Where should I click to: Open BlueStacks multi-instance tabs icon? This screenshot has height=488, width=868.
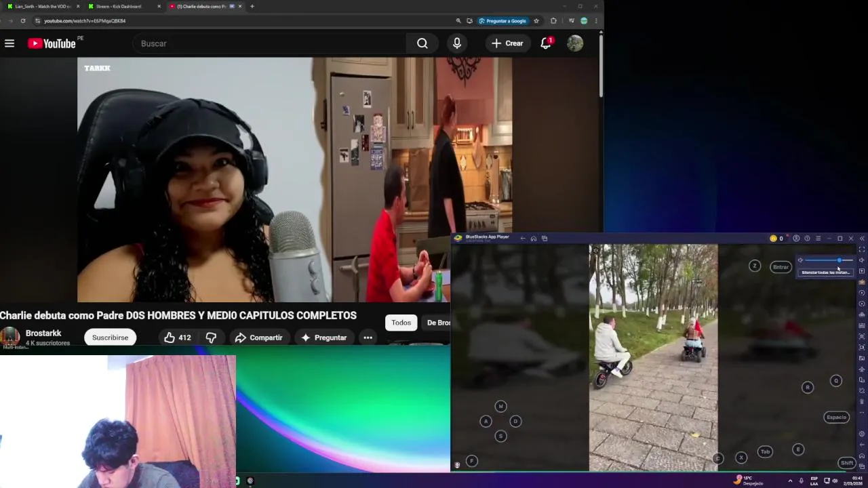tap(544, 238)
